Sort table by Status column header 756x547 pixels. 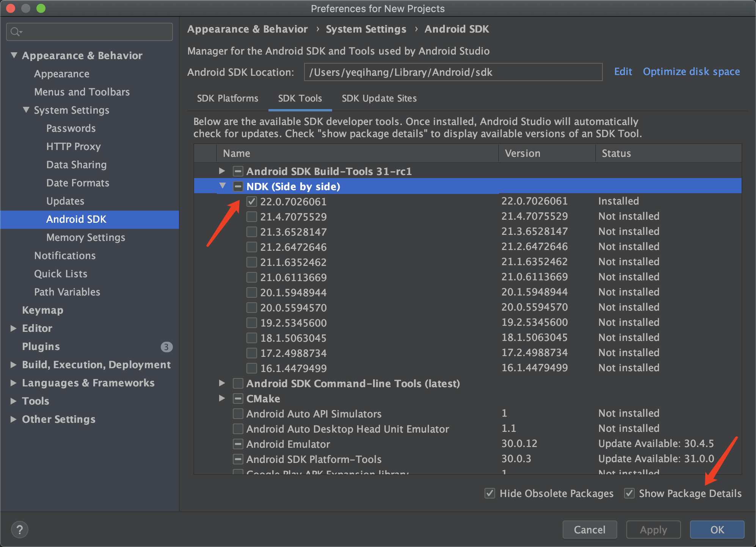(x=668, y=153)
